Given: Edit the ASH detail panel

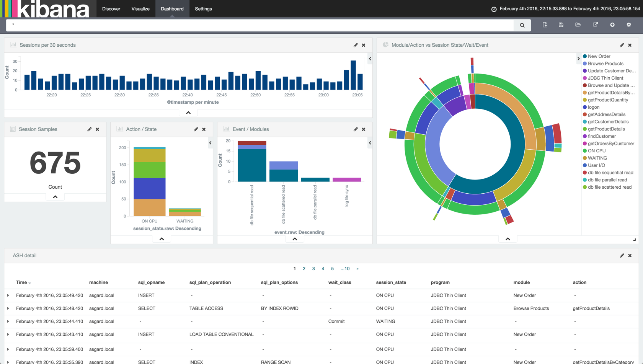Looking at the screenshot, I should click(x=622, y=256).
